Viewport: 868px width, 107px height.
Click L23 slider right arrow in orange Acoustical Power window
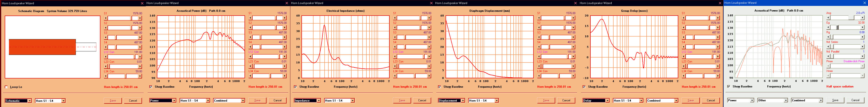coord(285,66)
